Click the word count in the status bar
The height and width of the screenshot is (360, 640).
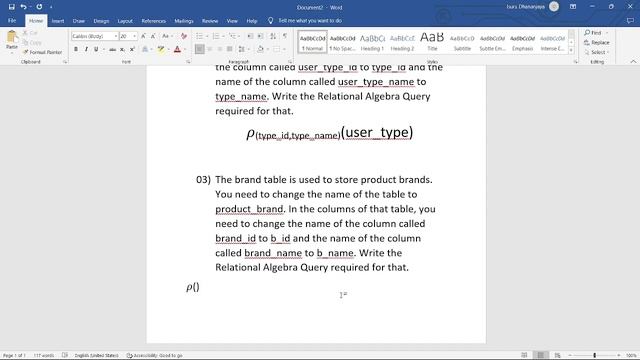(44, 356)
